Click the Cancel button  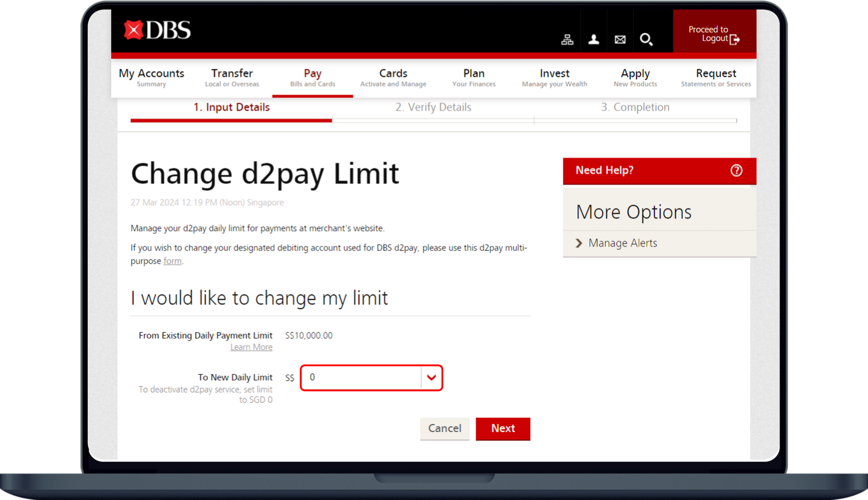point(445,428)
